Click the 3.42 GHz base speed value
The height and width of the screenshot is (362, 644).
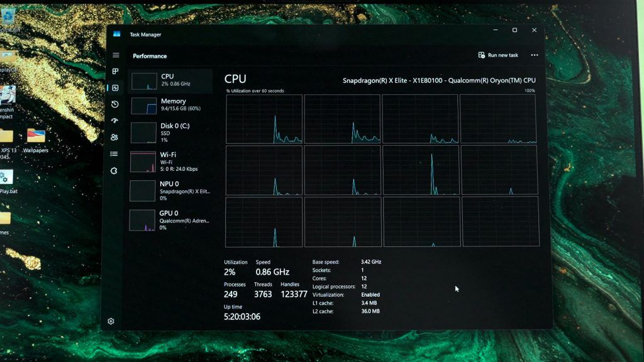tap(371, 262)
